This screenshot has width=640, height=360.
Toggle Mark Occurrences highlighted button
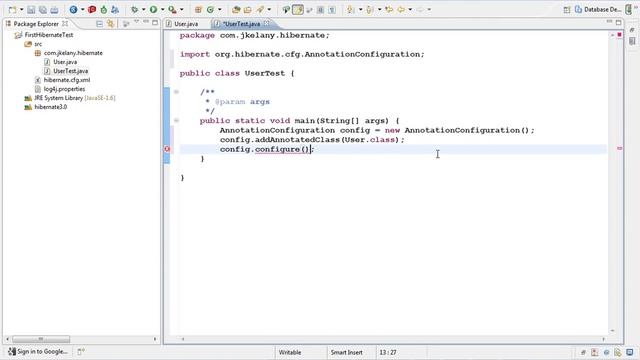(x=298, y=9)
